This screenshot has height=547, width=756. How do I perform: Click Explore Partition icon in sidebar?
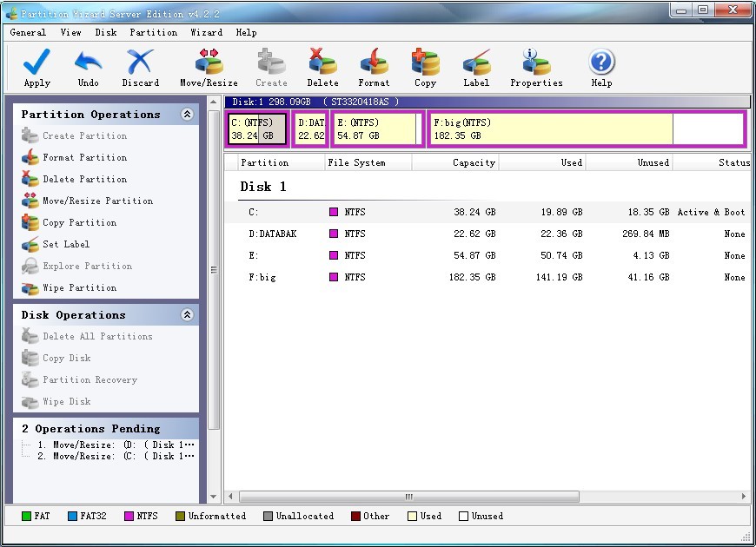point(30,266)
